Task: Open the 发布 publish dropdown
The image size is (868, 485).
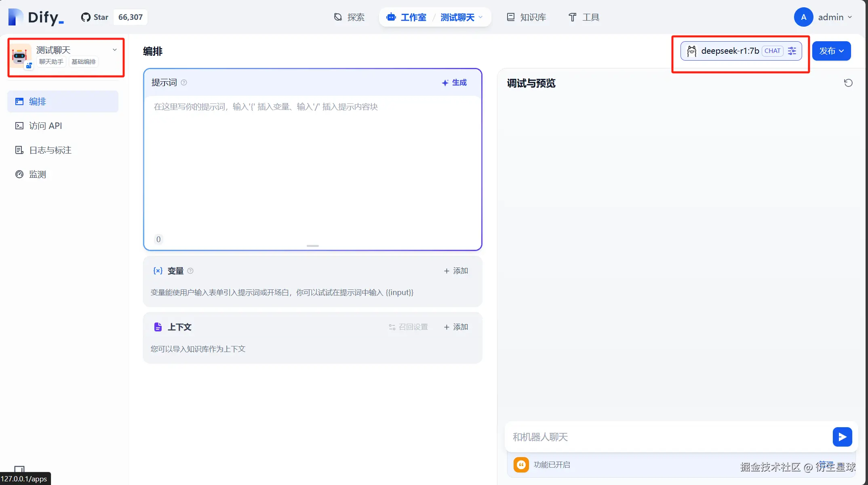Action: [x=831, y=51]
